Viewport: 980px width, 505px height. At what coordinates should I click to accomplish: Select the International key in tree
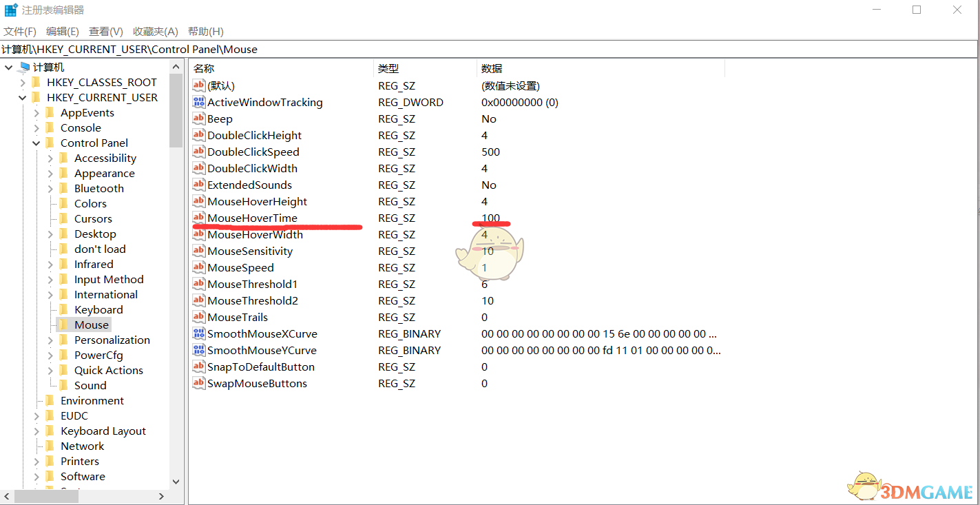pos(106,294)
